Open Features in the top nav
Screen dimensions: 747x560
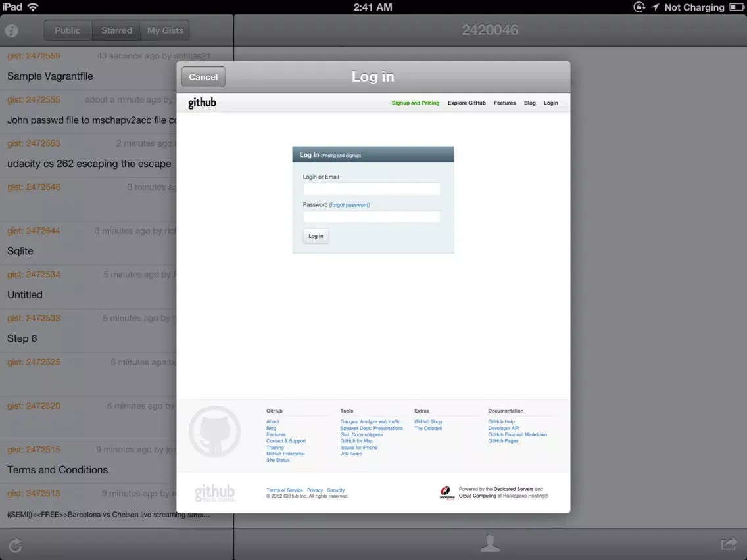click(504, 103)
